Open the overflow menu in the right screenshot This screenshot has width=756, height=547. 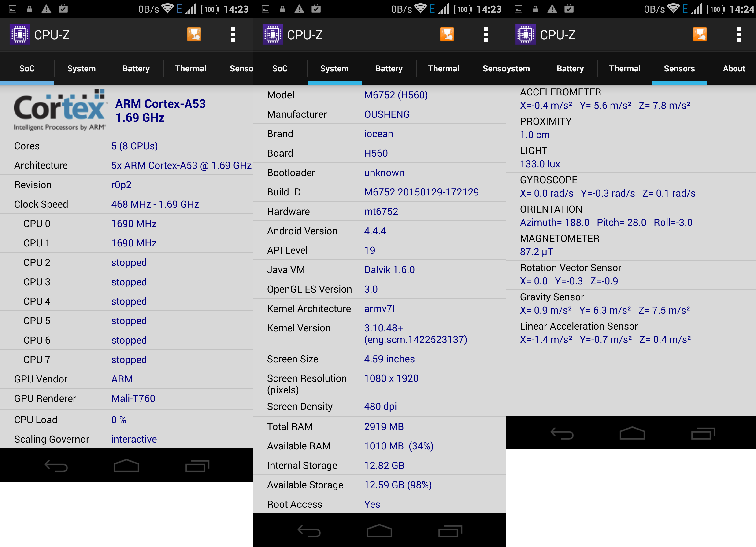[739, 35]
